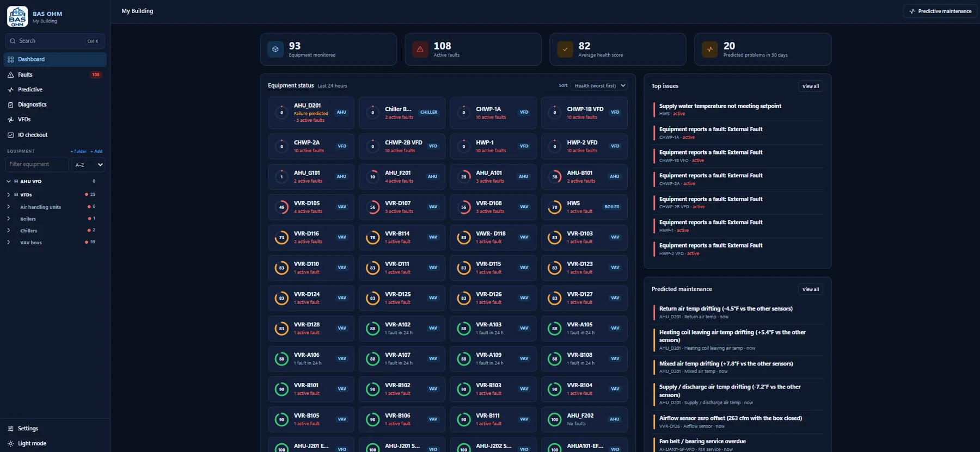The image size is (980, 452).
Task: Click the folder icon beside VFDs tree item
Action: pyautogui.click(x=16, y=195)
